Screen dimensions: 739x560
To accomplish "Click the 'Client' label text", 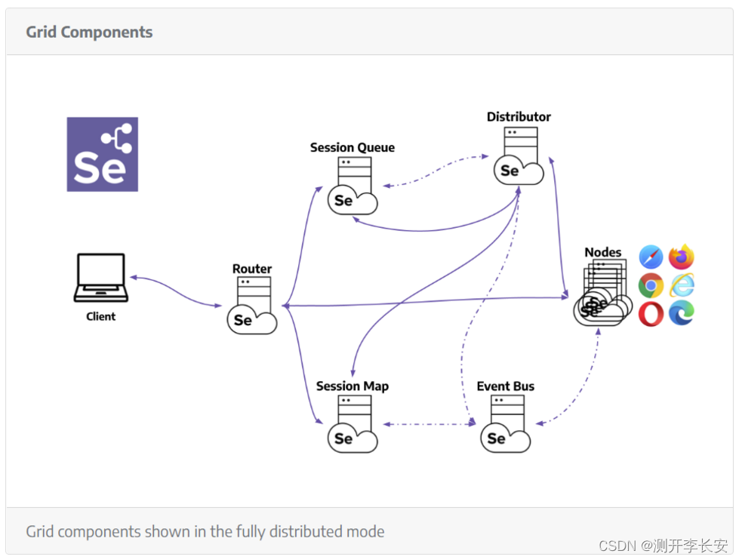I will (101, 316).
